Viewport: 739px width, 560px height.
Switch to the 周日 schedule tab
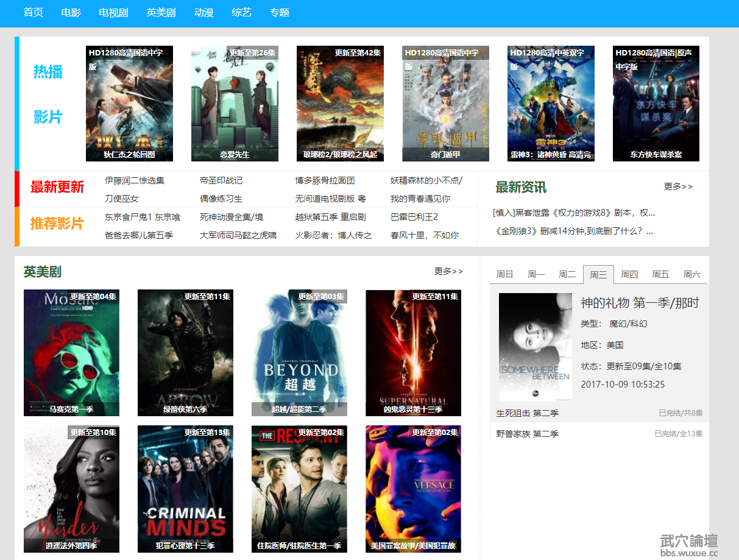pos(505,275)
